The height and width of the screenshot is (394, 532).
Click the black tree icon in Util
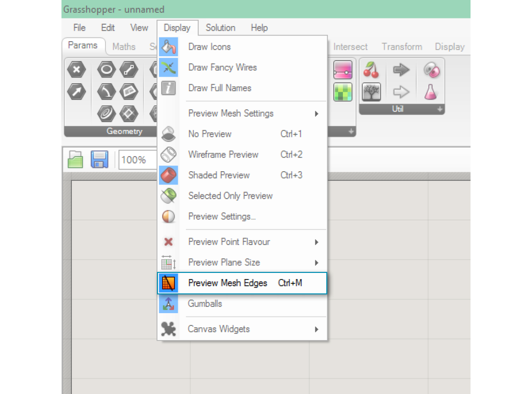coord(371,91)
